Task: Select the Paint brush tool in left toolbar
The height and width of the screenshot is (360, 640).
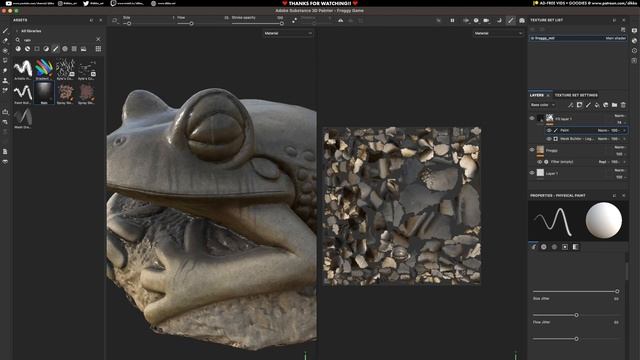Action: [5, 31]
